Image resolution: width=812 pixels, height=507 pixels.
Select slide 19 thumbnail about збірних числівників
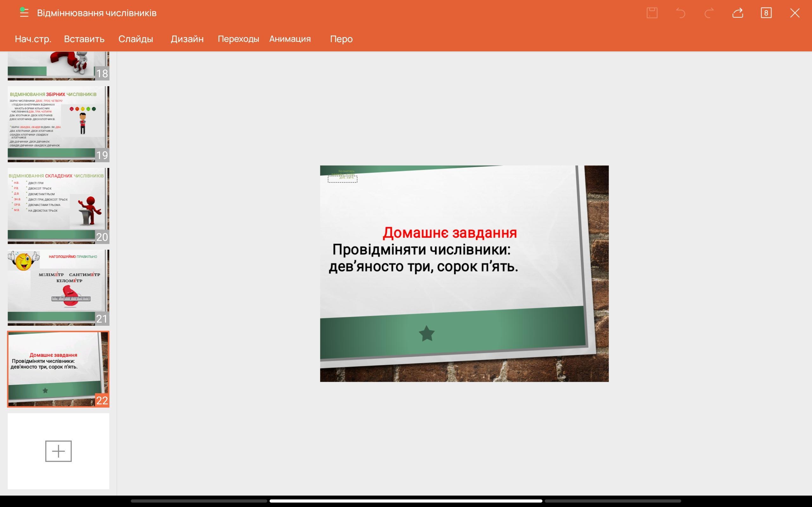tap(58, 124)
